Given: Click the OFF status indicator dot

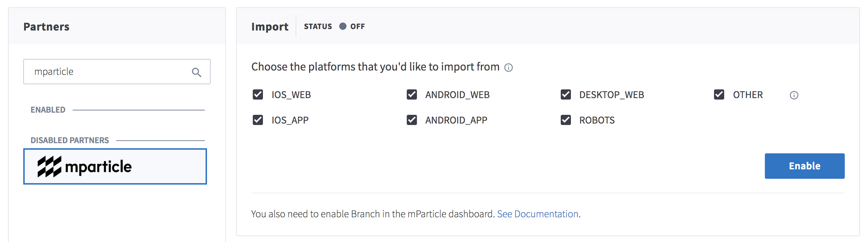Looking at the screenshot, I should (343, 26).
